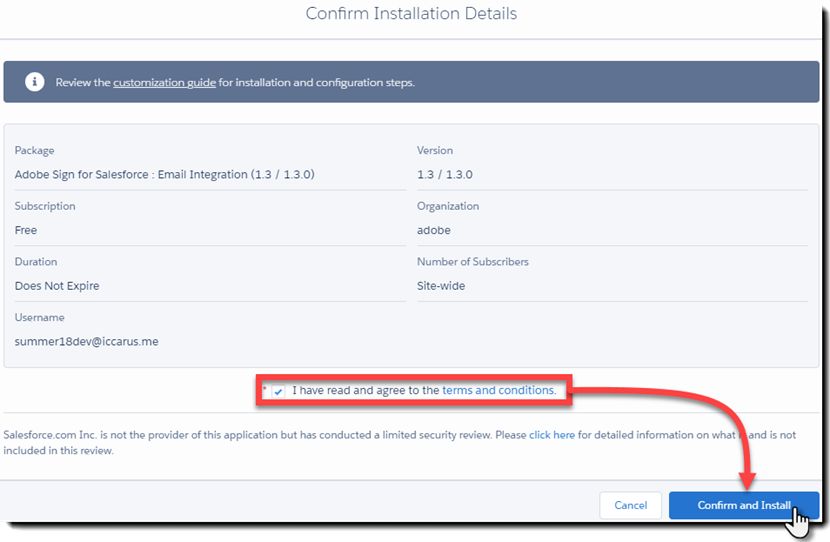
Task: Click the info icon in the blue banner
Action: point(34,82)
